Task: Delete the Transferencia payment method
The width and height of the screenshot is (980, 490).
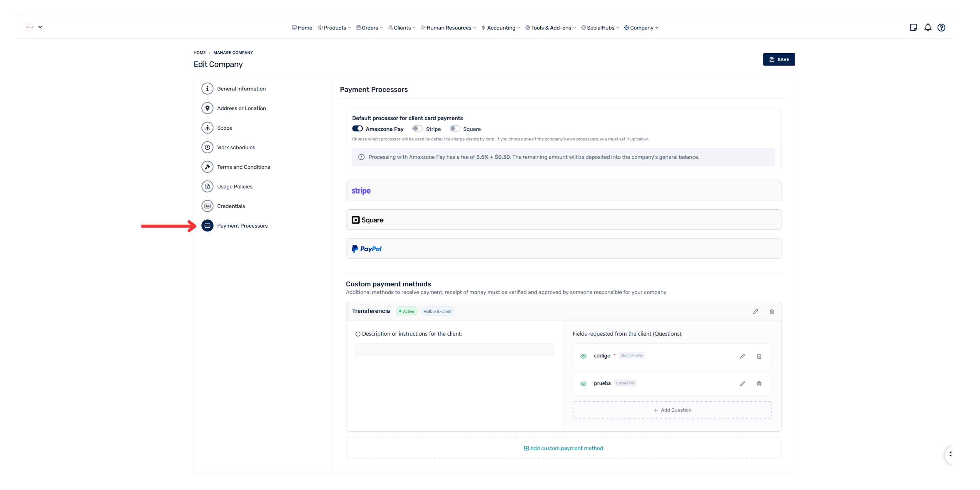Action: [x=772, y=311]
